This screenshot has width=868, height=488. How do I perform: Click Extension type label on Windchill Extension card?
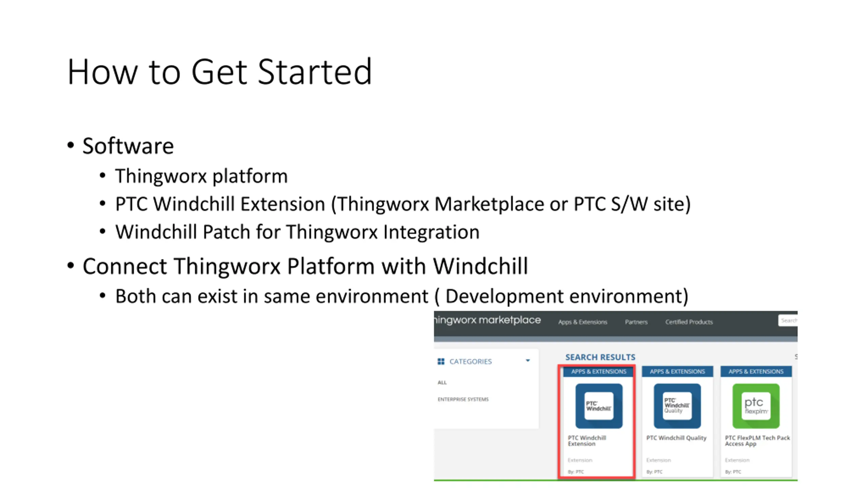click(x=580, y=460)
